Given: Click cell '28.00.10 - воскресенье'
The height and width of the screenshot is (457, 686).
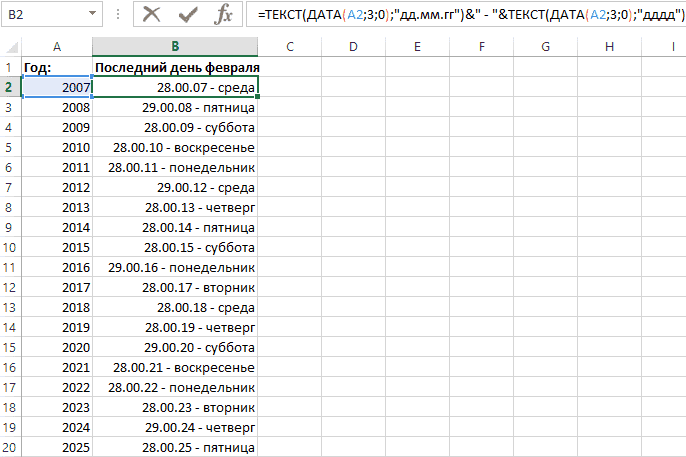Looking at the screenshot, I should [175, 147].
